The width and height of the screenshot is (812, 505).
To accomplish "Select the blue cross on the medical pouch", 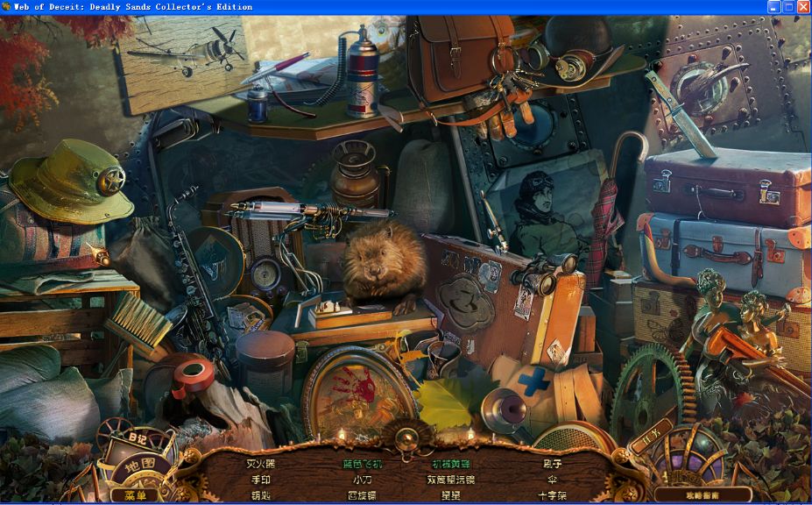I will point(533,381).
